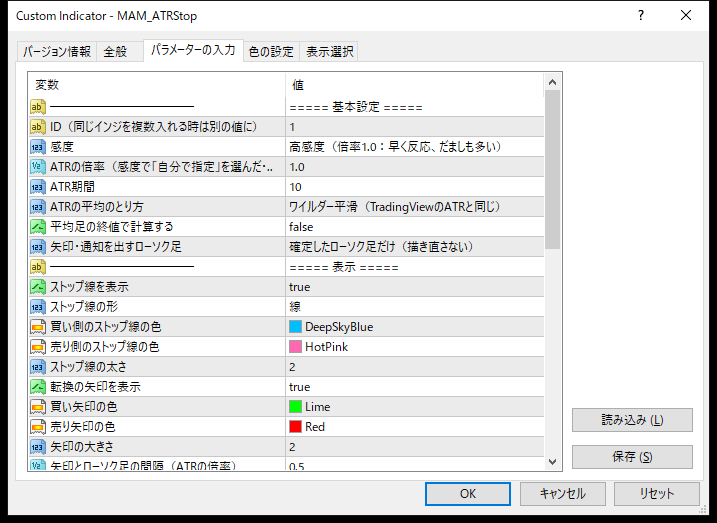
Task: Select the パラメーターの入力 tab
Action: coord(193,50)
